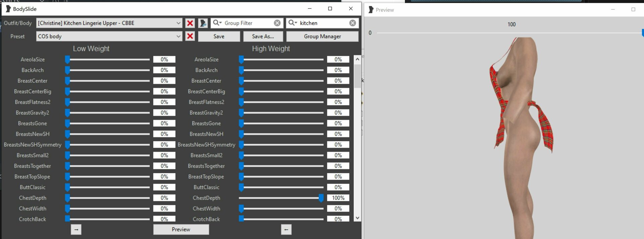Click Low Weight BreastsSmall2 percent field

(x=164, y=155)
